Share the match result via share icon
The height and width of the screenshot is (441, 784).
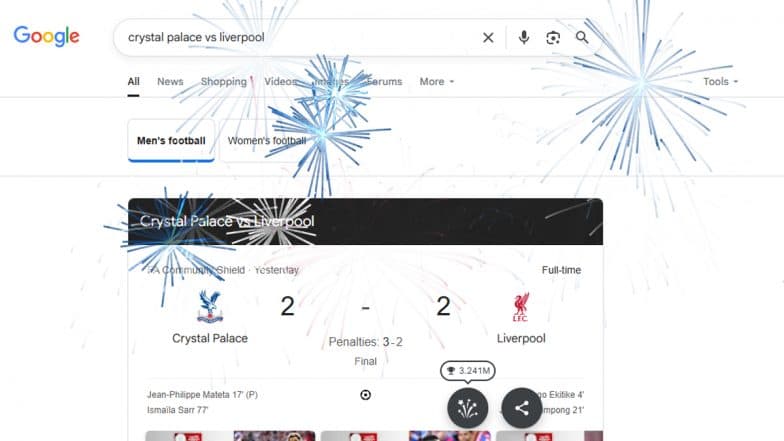522,408
